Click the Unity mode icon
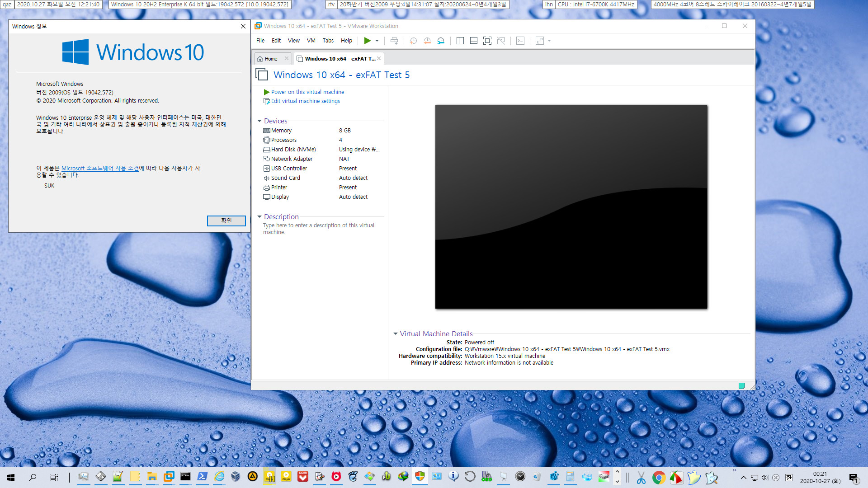 click(501, 41)
